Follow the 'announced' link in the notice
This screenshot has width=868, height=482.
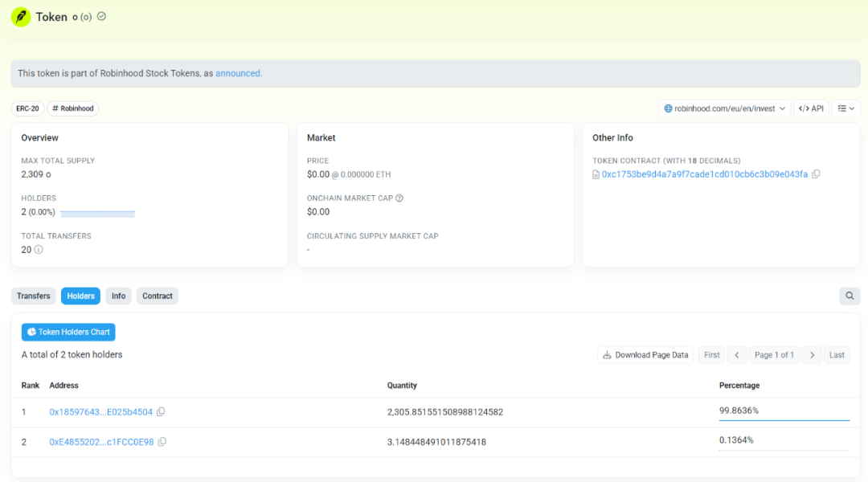pyautogui.click(x=238, y=73)
